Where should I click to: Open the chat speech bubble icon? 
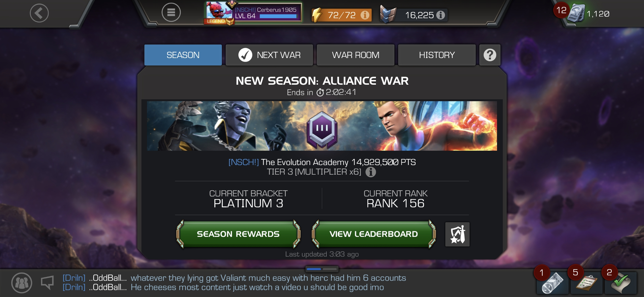point(47,282)
